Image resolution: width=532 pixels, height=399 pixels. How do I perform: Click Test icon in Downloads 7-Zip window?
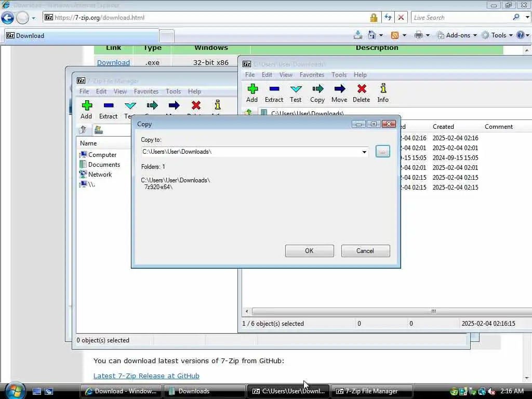296,89
